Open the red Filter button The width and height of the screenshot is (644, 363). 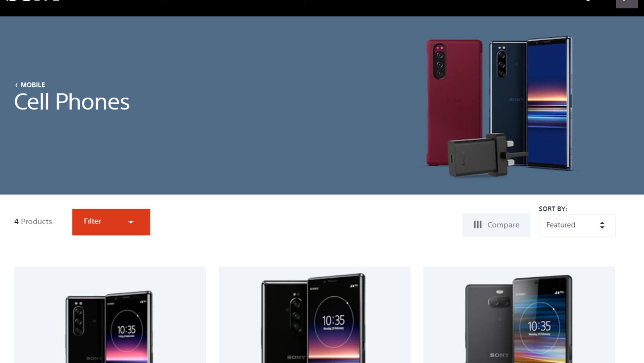111,222
